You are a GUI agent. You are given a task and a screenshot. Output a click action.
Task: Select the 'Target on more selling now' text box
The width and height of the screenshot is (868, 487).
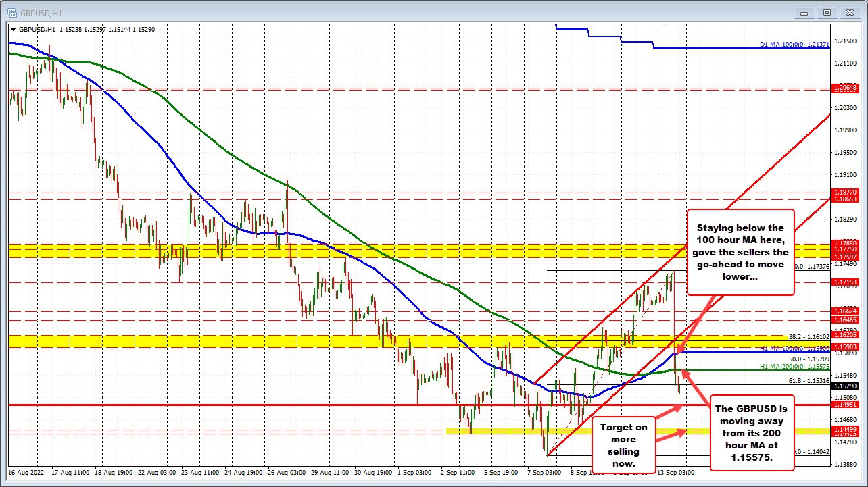(623, 445)
